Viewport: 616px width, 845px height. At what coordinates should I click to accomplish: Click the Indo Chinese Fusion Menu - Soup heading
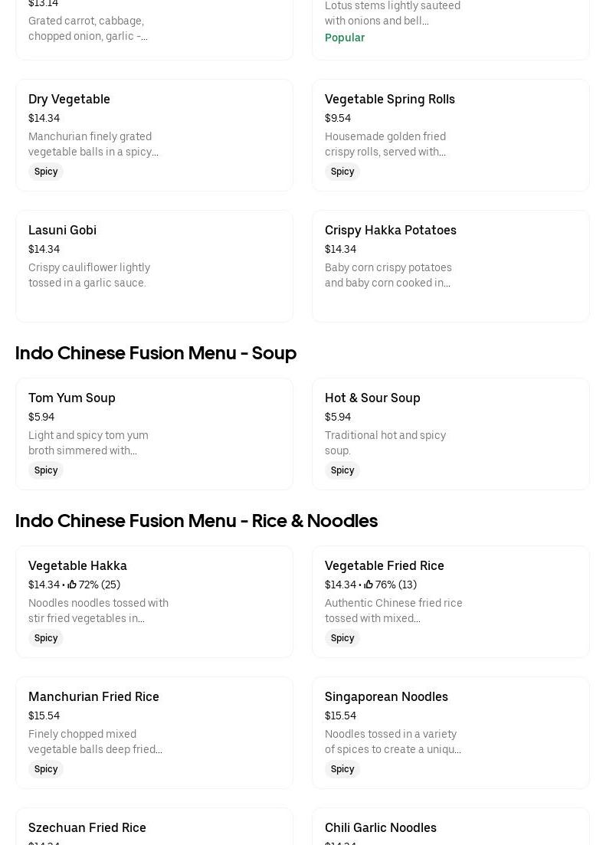tap(156, 353)
